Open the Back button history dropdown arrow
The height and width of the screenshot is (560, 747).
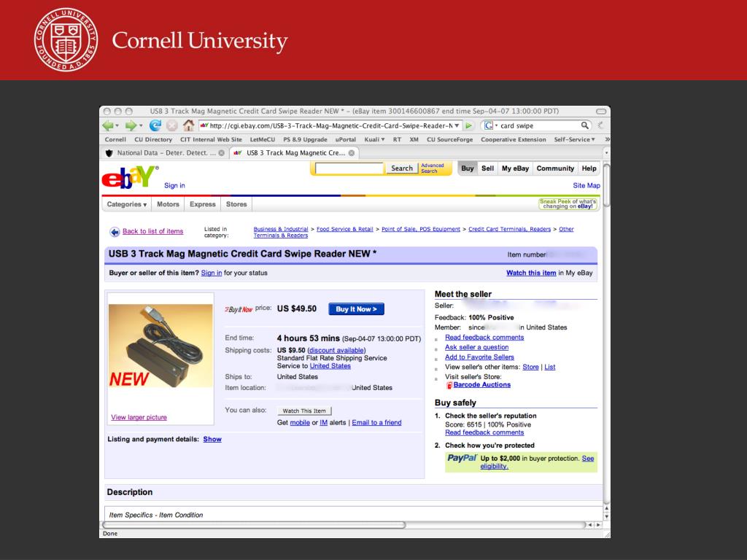click(x=117, y=126)
